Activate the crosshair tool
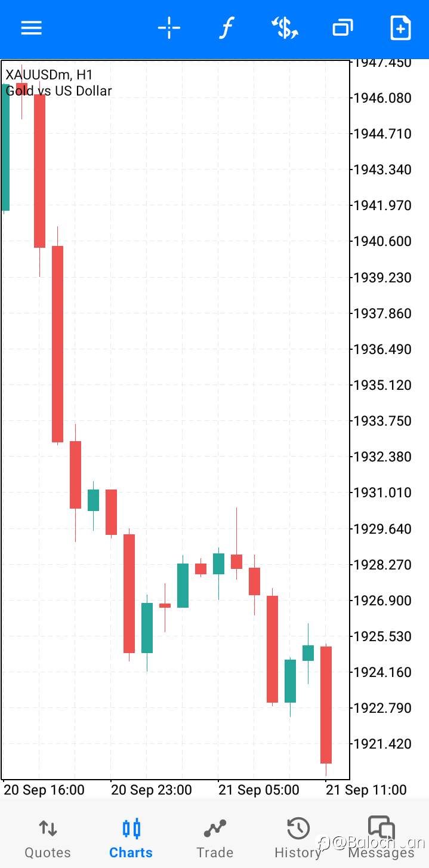Viewport: 429px width, 868px height. [169, 28]
